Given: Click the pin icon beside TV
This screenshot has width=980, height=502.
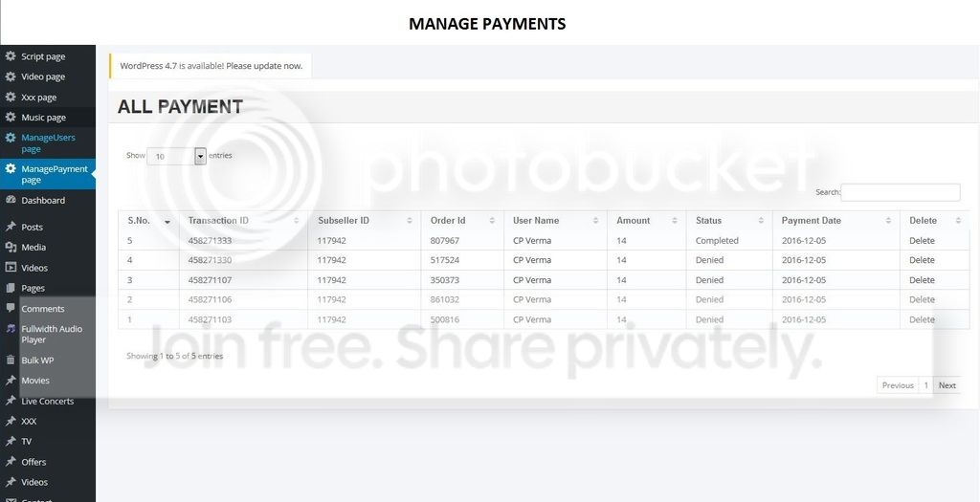Looking at the screenshot, I should click(10, 441).
